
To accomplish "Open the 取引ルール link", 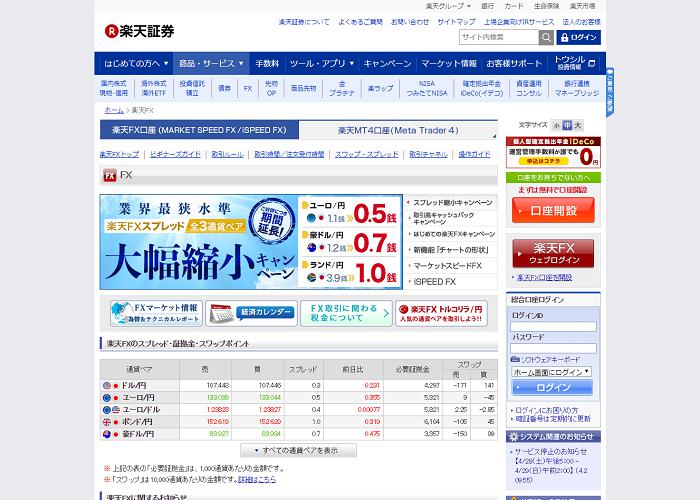I will click(227, 154).
